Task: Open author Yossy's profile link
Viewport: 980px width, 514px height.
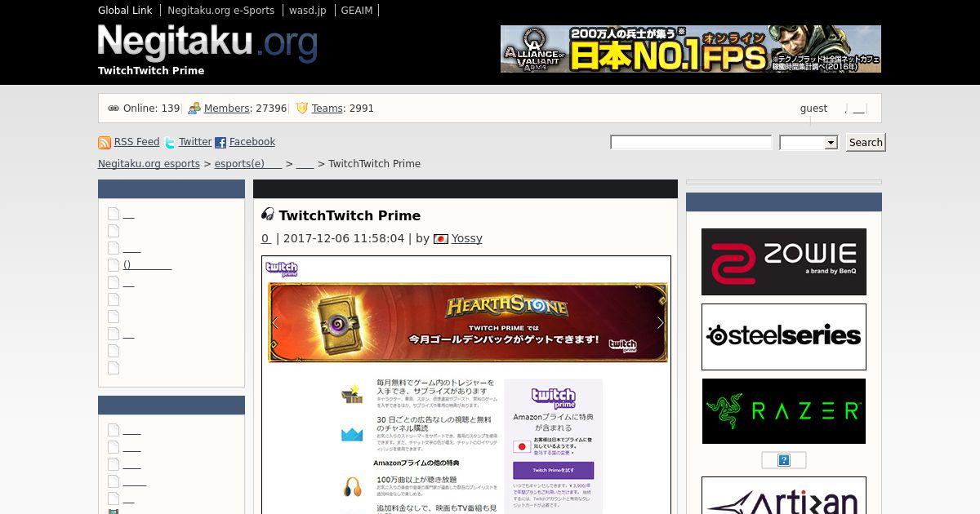Action: point(467,238)
